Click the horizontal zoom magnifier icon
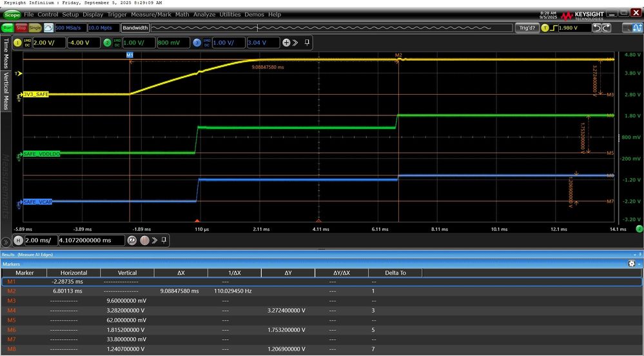 pyautogui.click(x=132, y=240)
